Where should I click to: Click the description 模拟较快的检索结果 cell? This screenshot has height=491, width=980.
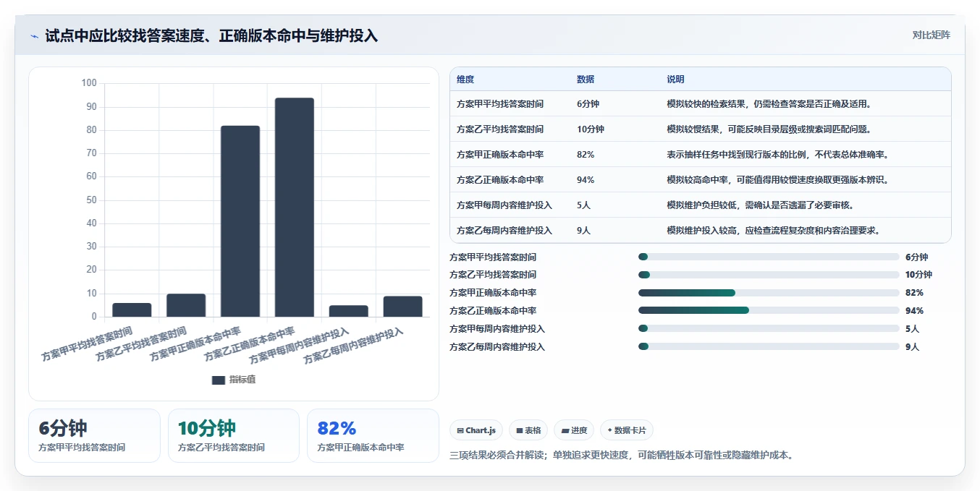[x=769, y=104]
